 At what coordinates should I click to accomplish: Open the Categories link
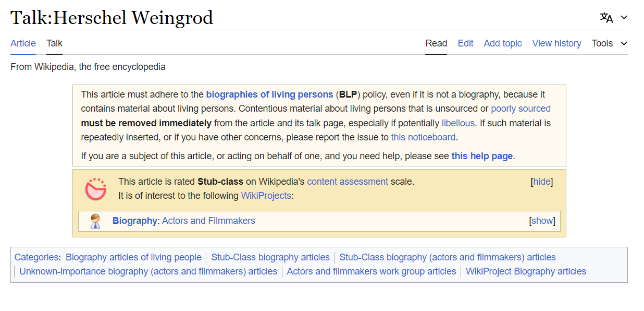click(36, 257)
